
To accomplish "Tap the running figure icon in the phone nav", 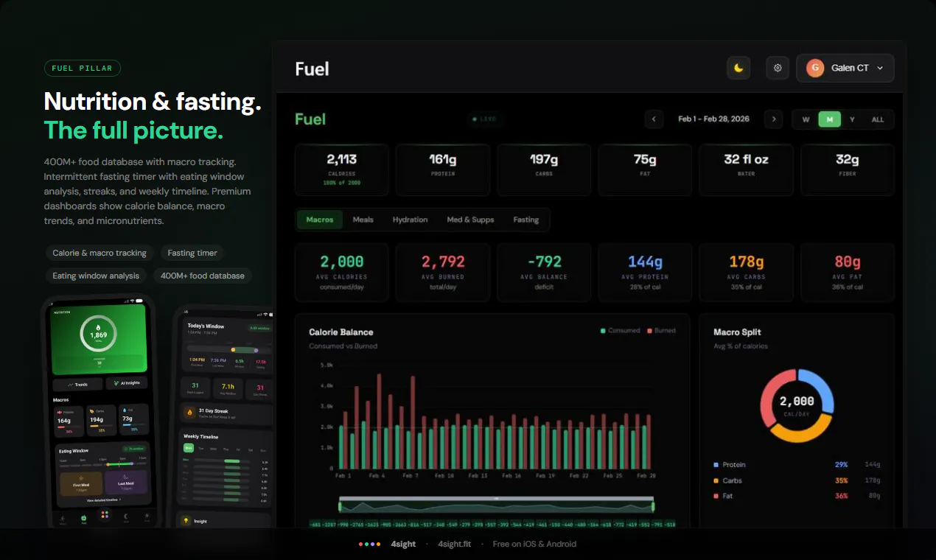I will coord(63,518).
